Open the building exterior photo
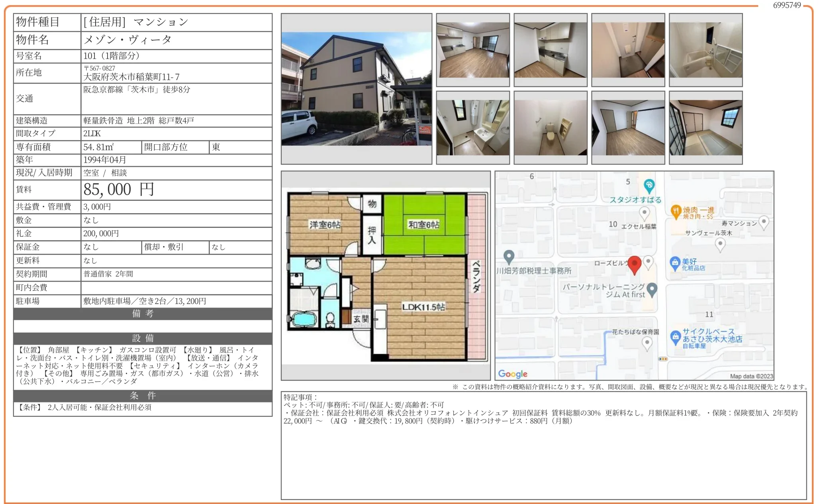The width and height of the screenshot is (819, 504). pos(356,88)
